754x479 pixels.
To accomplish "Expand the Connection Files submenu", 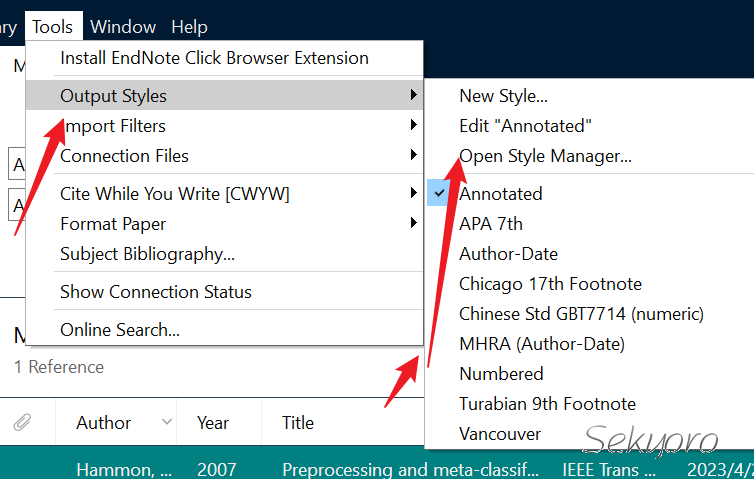I will [x=124, y=156].
